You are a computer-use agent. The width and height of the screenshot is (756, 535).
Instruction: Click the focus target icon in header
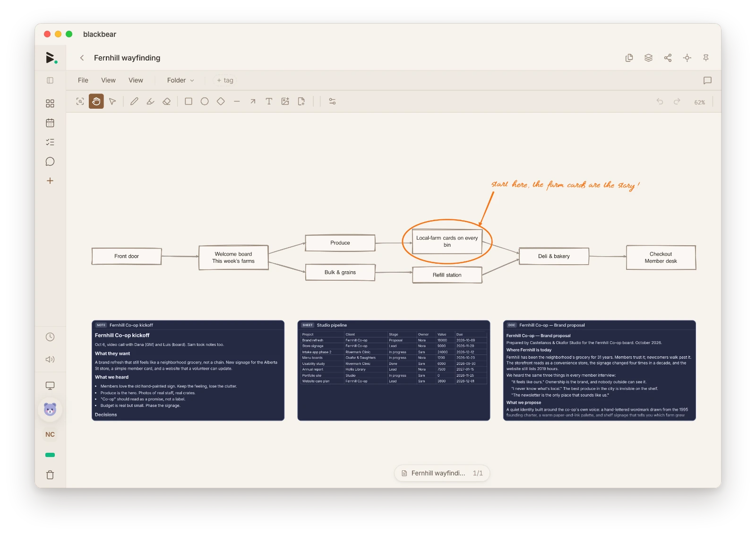click(x=687, y=58)
